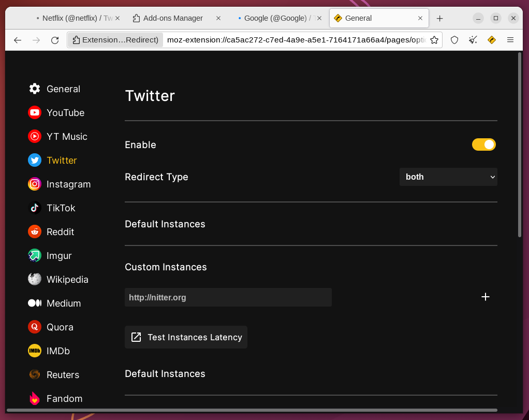Open General settings gear icon
529x420 pixels.
[34, 89]
